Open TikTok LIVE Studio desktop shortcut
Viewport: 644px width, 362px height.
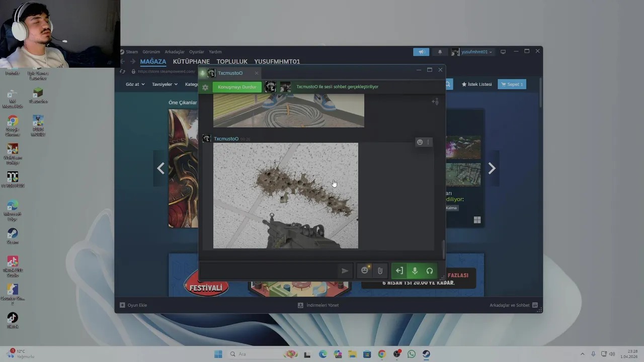(x=13, y=266)
